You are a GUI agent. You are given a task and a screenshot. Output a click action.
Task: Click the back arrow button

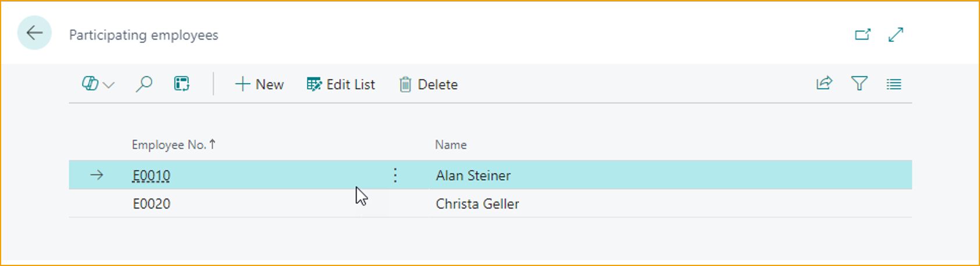34,33
